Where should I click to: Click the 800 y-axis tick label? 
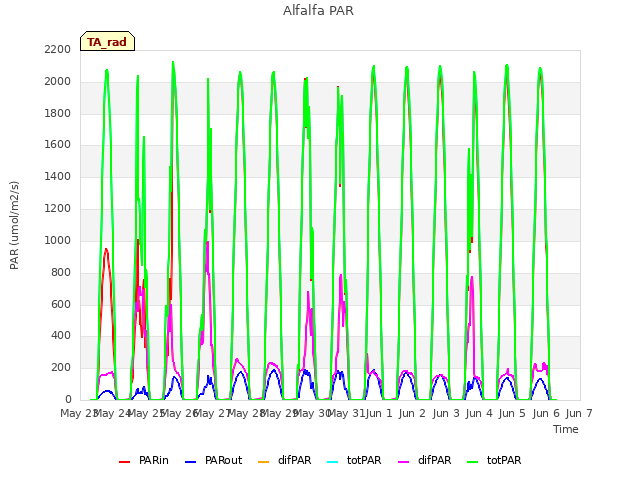tap(61, 272)
